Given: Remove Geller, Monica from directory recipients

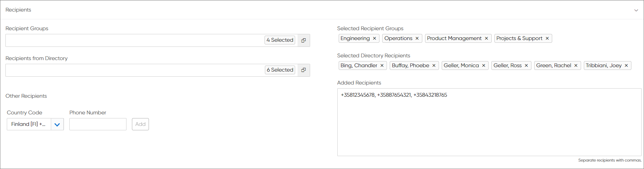Looking at the screenshot, I should pyautogui.click(x=484, y=65).
